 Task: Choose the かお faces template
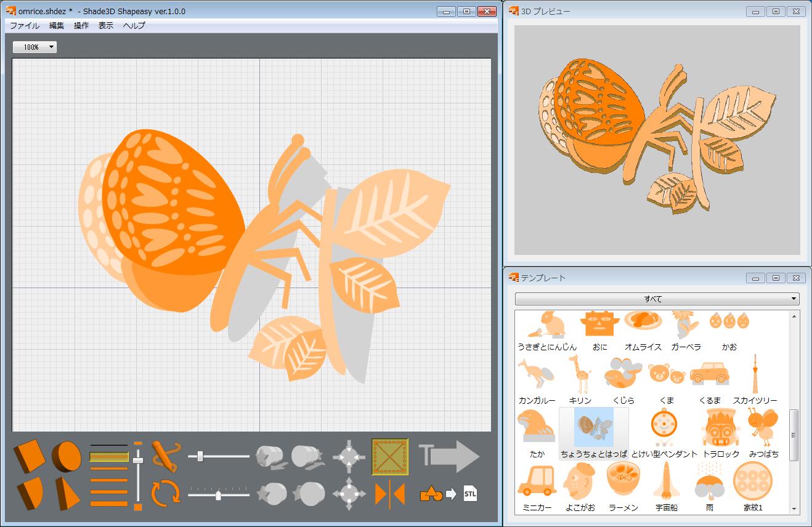coord(729,332)
